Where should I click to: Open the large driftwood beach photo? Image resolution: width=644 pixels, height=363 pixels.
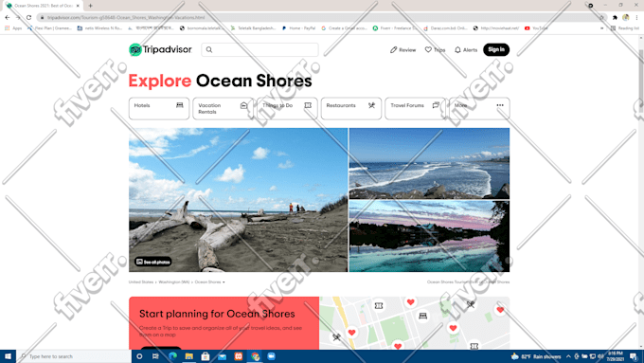[x=239, y=200]
